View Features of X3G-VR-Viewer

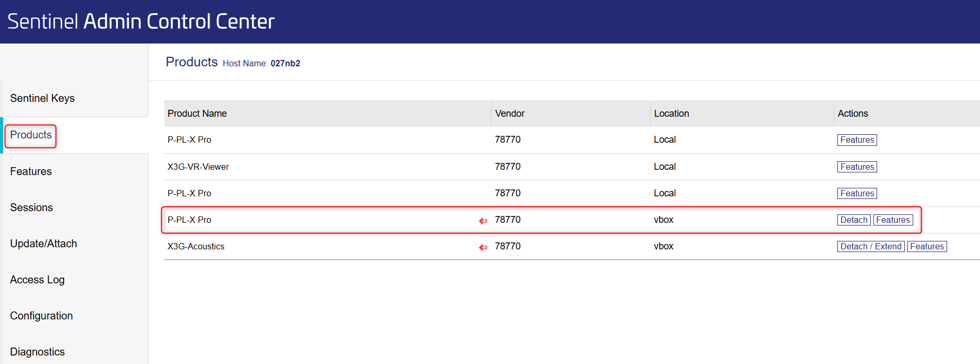tap(856, 167)
